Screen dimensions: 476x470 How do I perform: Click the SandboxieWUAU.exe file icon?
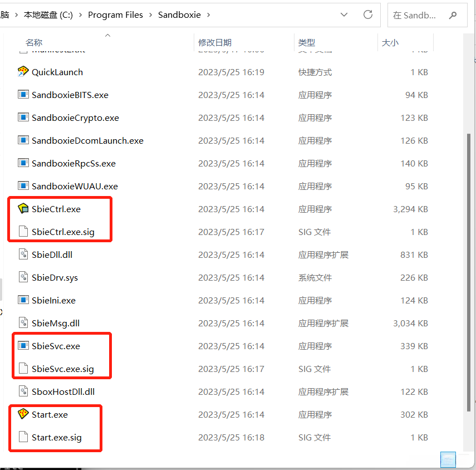click(x=23, y=186)
